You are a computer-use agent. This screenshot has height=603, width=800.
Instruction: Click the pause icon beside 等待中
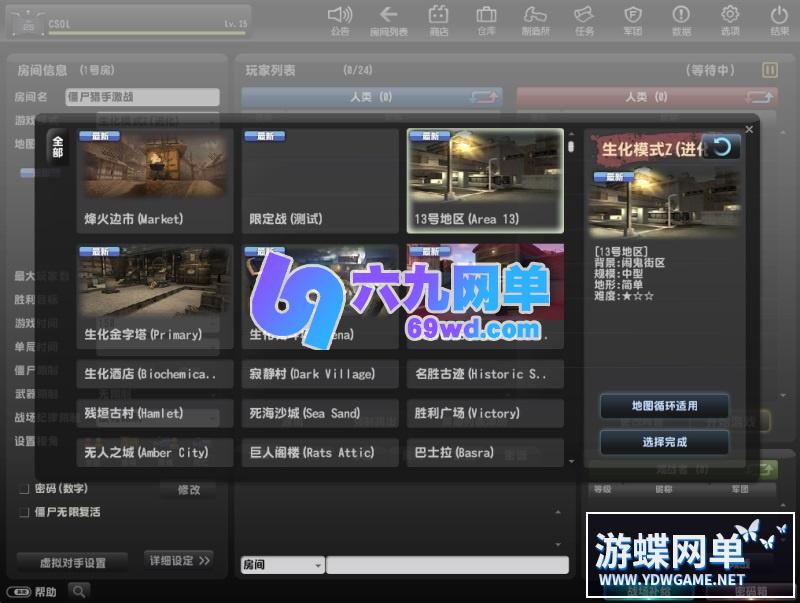coord(769,70)
